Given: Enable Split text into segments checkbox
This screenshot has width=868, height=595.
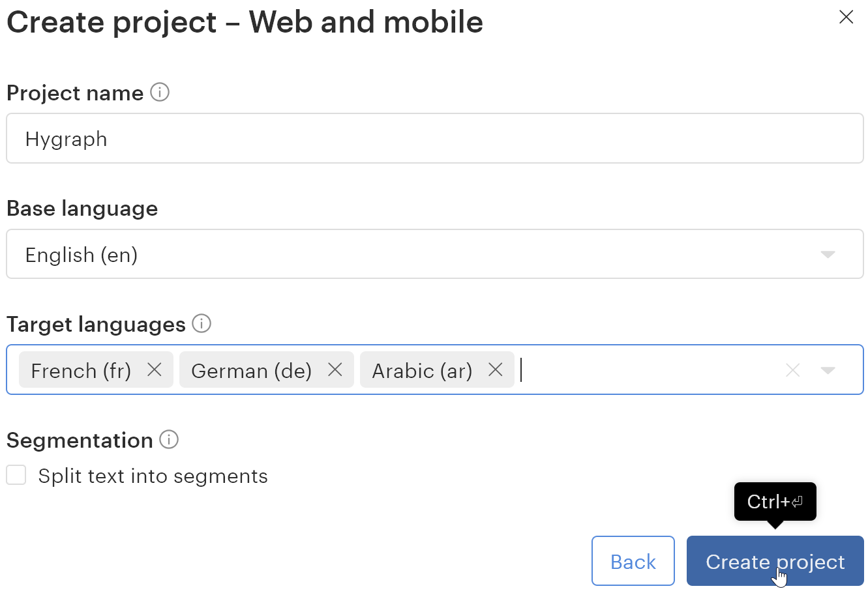Looking at the screenshot, I should point(16,475).
